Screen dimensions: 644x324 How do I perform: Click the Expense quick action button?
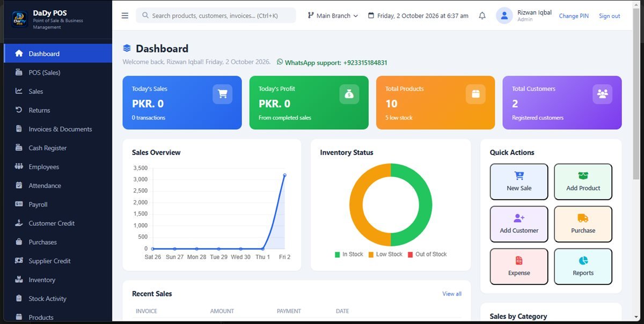pos(519,267)
